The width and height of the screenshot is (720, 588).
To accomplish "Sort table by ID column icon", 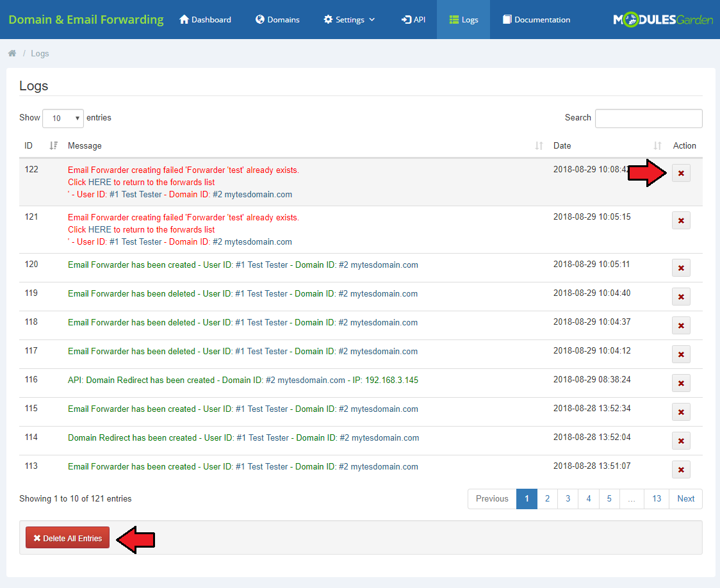I will (53, 145).
